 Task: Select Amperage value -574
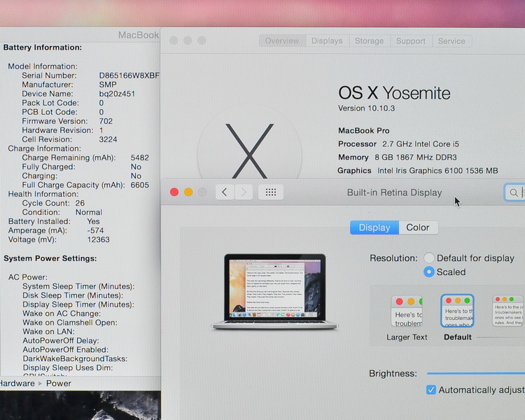(x=95, y=230)
